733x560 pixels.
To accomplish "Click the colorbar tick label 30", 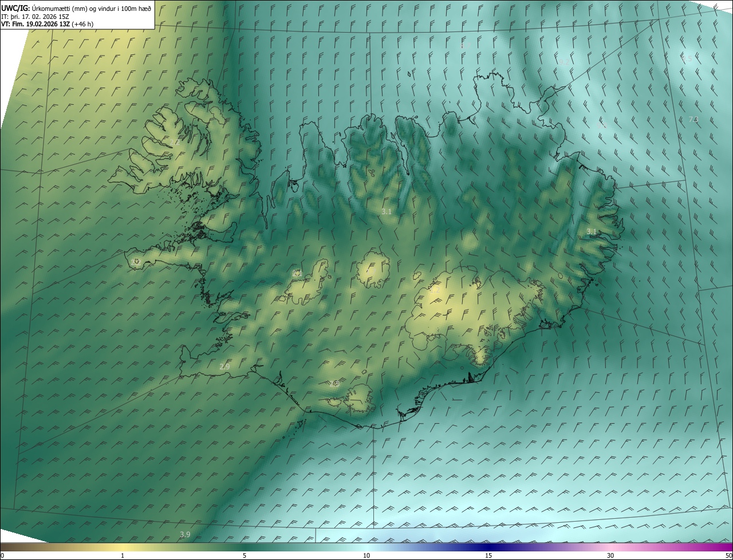I will point(610,555).
